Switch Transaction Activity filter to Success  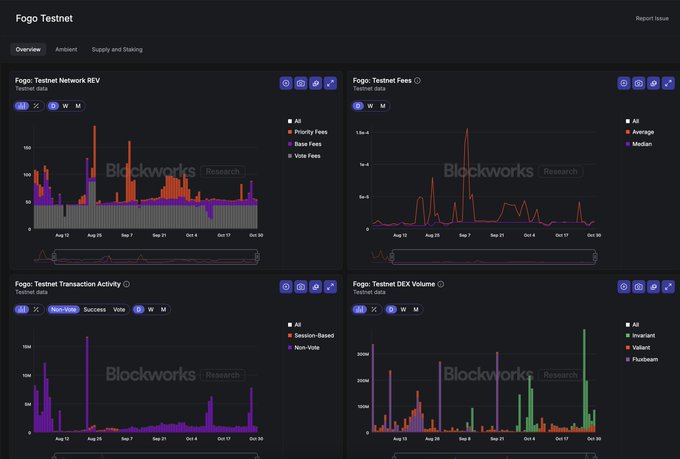(94, 309)
